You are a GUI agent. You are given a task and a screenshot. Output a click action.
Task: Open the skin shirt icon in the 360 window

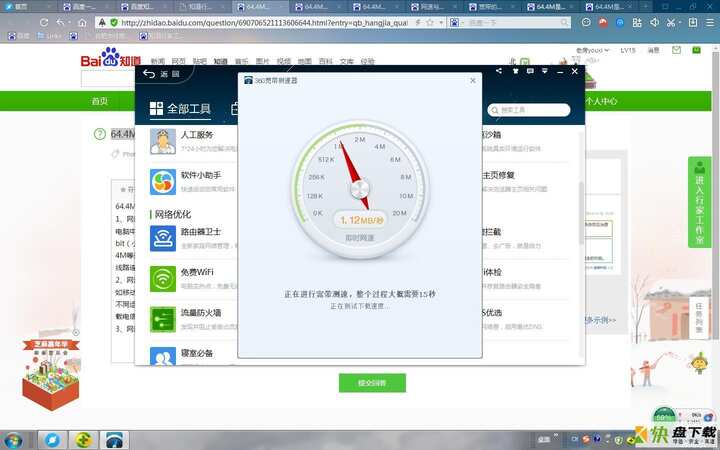click(x=515, y=71)
